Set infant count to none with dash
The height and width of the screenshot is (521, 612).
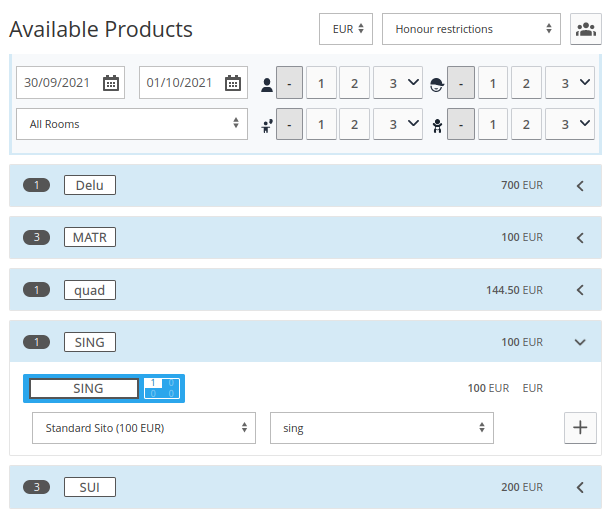click(x=461, y=124)
